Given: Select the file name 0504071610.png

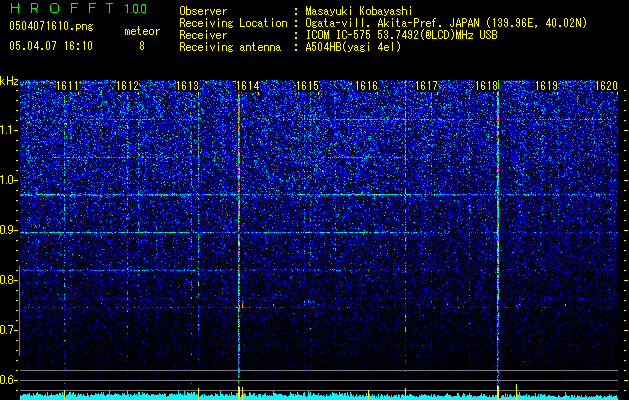Looking at the screenshot, I should click(x=51, y=27).
